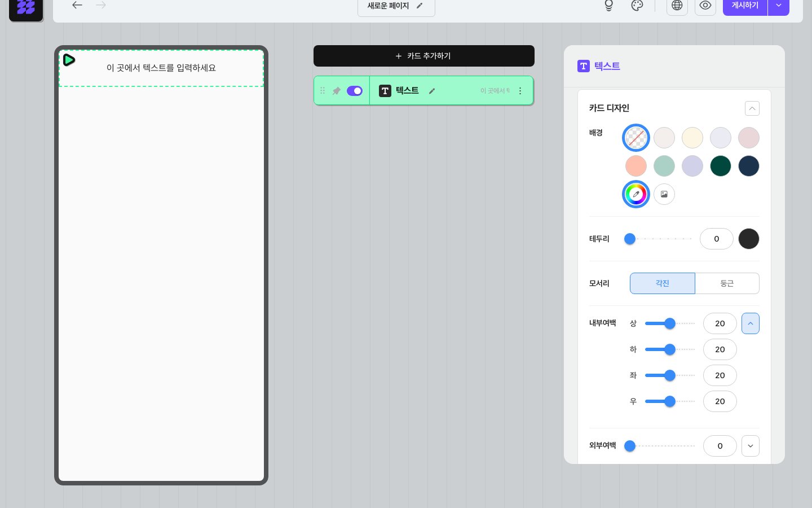Click the green play cursor icon in preview
Viewport: 812px width, 508px height.
tap(69, 60)
